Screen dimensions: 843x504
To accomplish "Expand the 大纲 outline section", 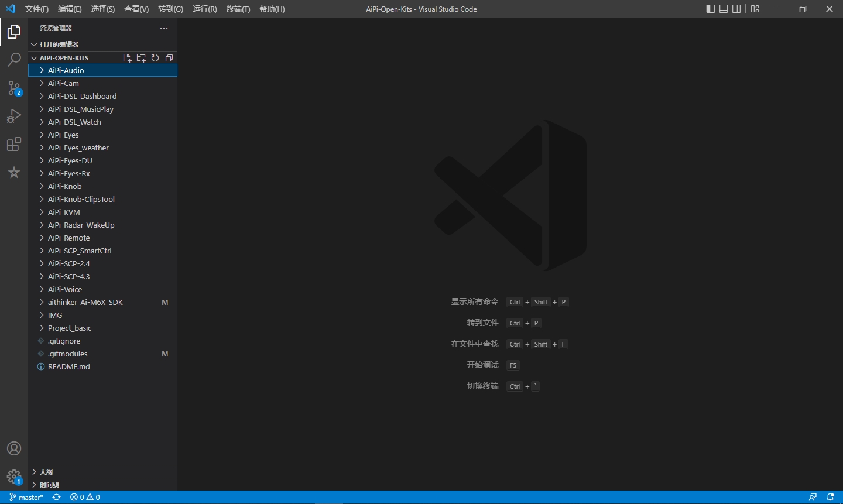I will pyautogui.click(x=102, y=472).
